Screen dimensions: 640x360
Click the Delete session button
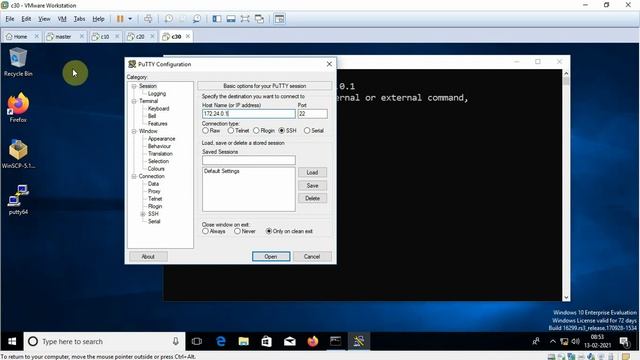[x=312, y=198]
